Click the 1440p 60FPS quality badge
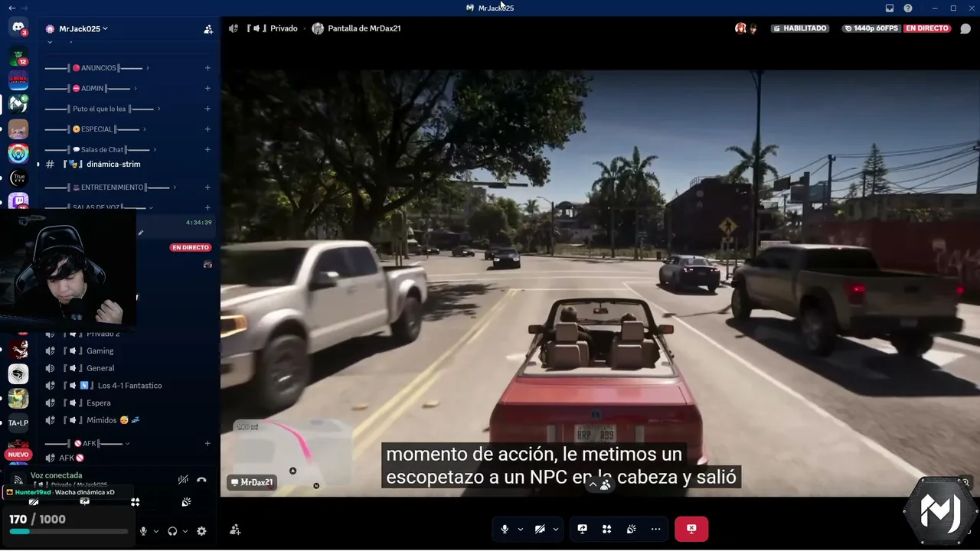980x551 pixels. click(x=871, y=28)
